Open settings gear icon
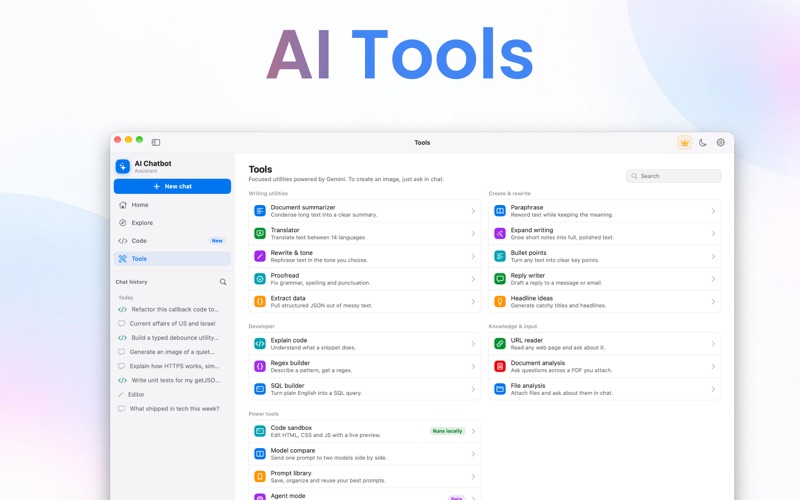This screenshot has height=500, width=800. [720, 142]
